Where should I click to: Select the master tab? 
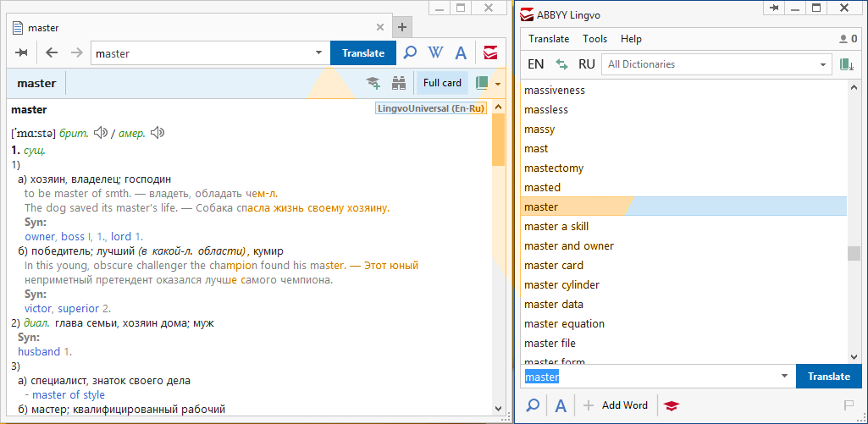(199, 27)
